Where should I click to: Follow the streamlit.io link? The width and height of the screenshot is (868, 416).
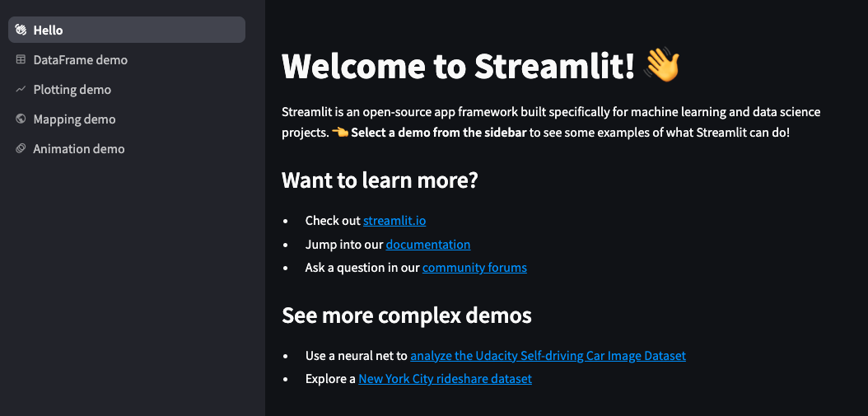pyautogui.click(x=394, y=221)
